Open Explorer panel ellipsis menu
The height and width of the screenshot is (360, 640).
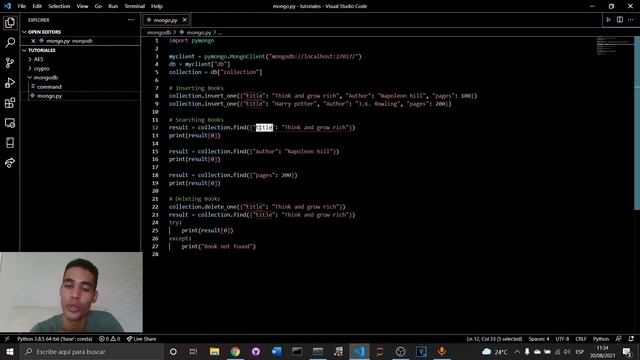(x=131, y=20)
